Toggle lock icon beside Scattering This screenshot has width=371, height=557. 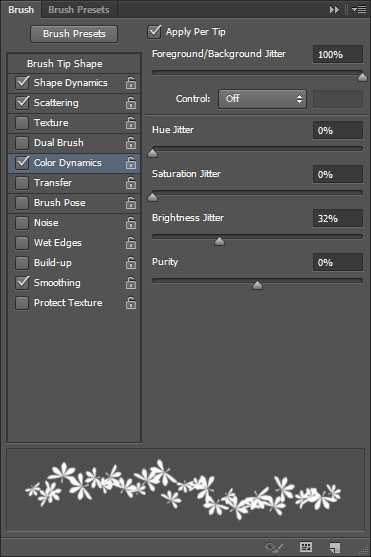tap(131, 103)
